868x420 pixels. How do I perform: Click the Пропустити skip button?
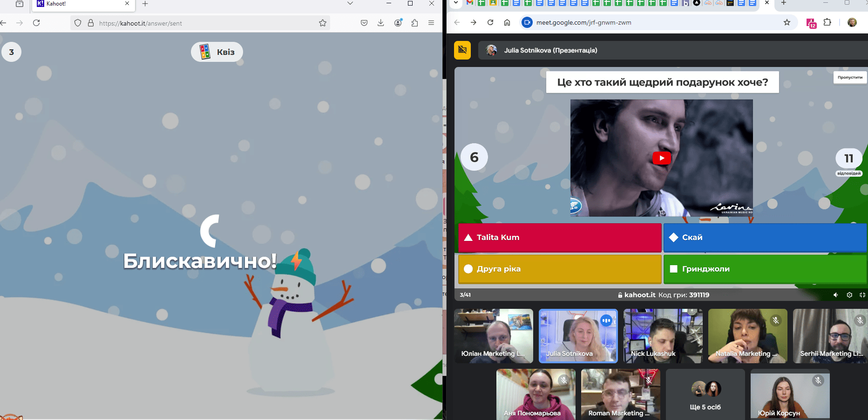click(850, 77)
